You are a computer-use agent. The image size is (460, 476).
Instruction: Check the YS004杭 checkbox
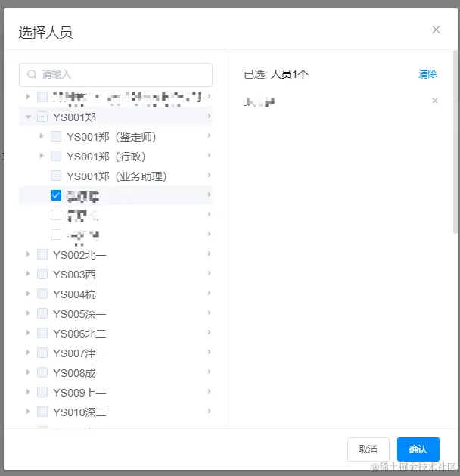click(42, 294)
